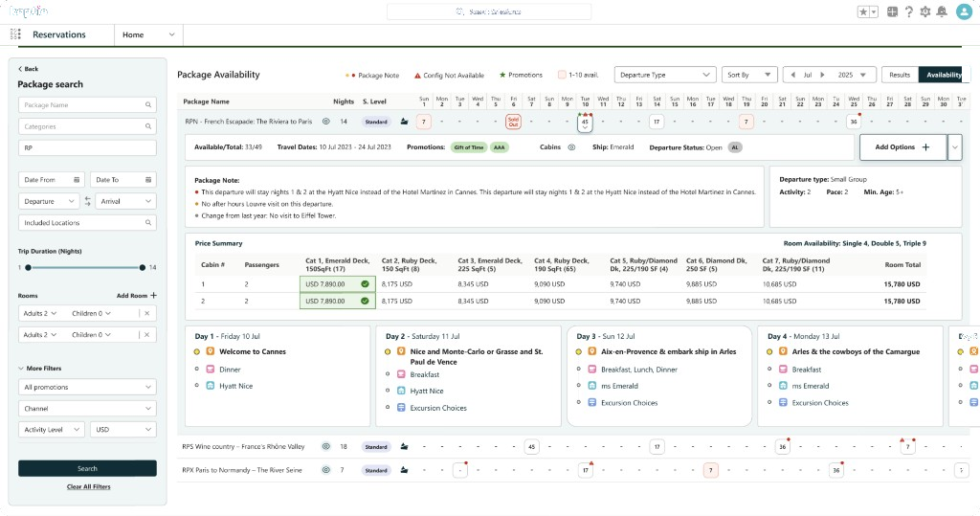The height and width of the screenshot is (516, 980).
Task: Open All promotions dropdown
Action: click(87, 387)
